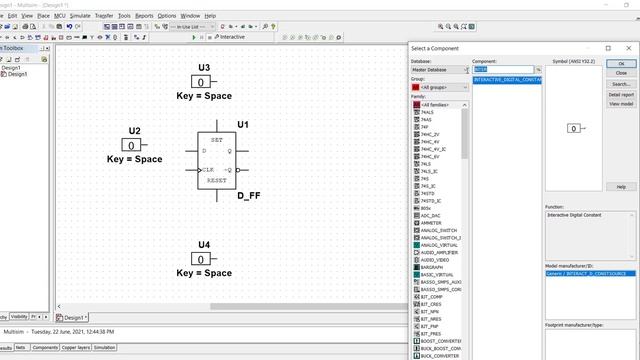Click the place transistor component icon

tap(15, 38)
